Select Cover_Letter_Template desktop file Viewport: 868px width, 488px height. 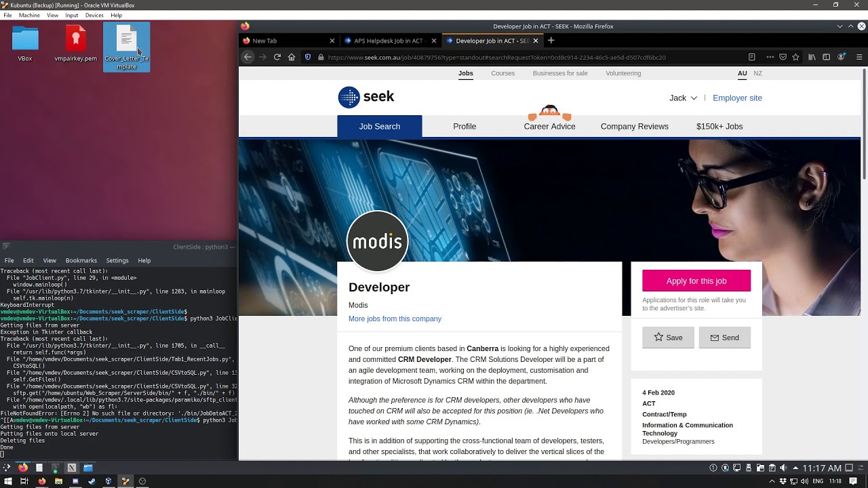click(x=127, y=47)
